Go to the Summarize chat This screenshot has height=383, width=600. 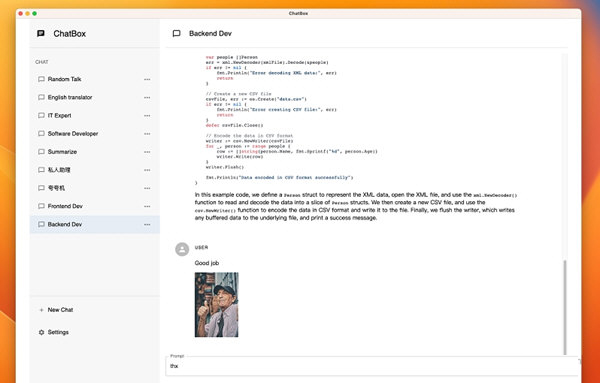click(95, 152)
